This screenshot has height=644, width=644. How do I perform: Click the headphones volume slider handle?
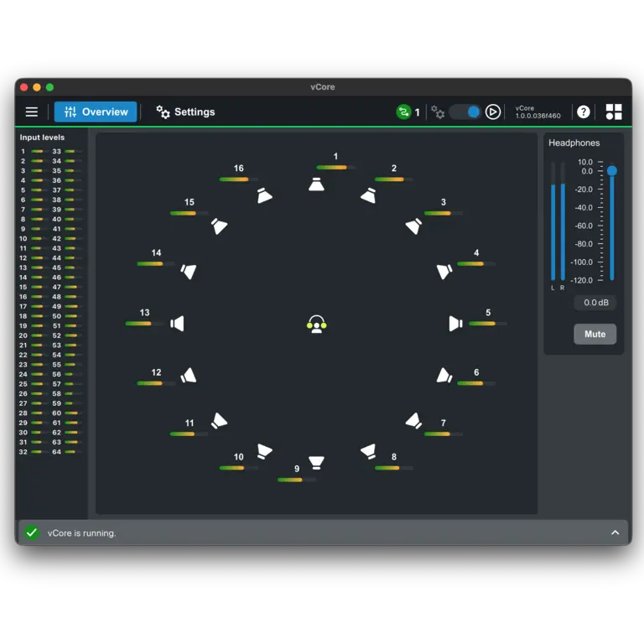(612, 170)
